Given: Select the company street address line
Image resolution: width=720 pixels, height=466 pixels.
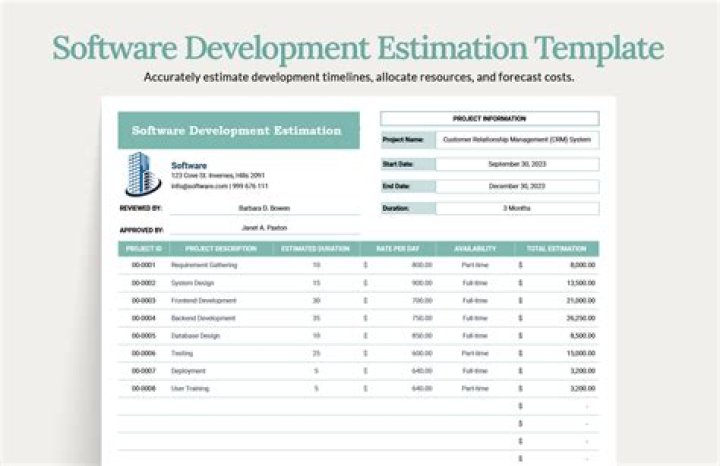Looking at the screenshot, I should 218,175.
